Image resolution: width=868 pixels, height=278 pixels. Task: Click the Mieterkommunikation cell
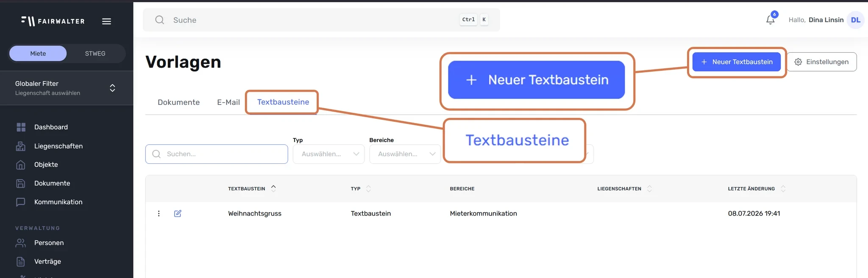click(483, 213)
